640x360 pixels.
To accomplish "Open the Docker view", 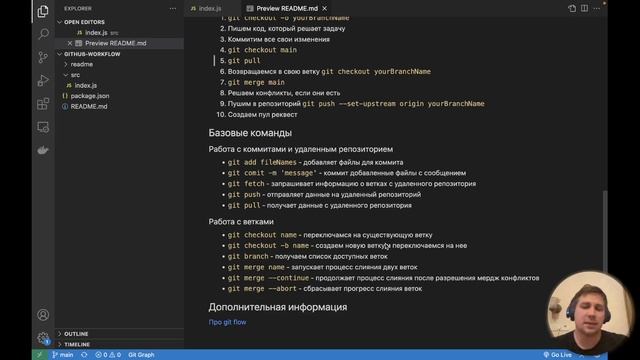I will coord(43,150).
